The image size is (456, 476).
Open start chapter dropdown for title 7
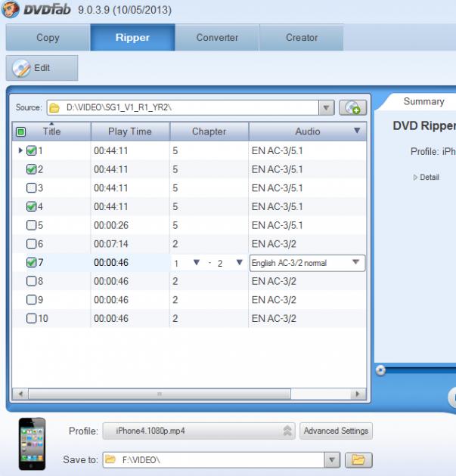pyautogui.click(x=197, y=262)
